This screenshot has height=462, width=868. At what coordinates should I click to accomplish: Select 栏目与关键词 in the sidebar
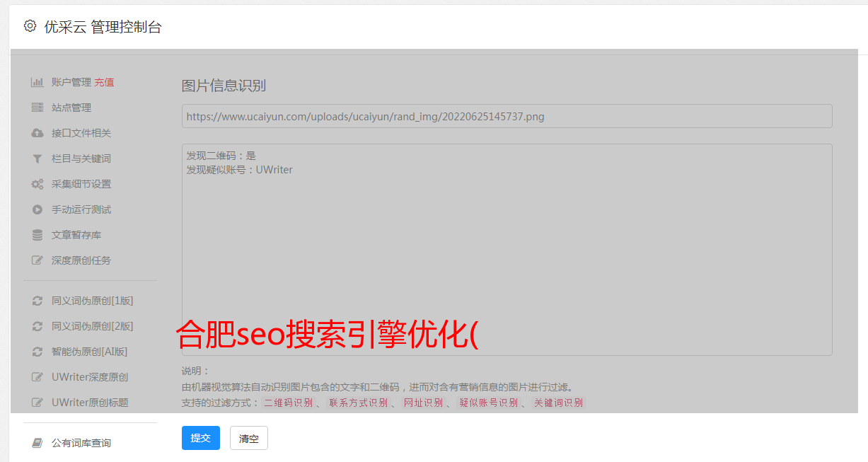pyautogui.click(x=81, y=158)
